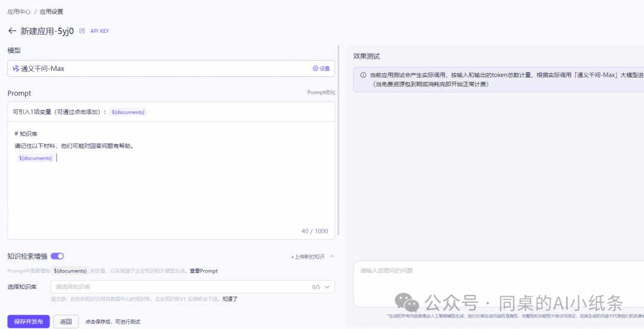Focus the Prompt text editor area
This screenshot has height=329, width=644.
click(x=171, y=181)
